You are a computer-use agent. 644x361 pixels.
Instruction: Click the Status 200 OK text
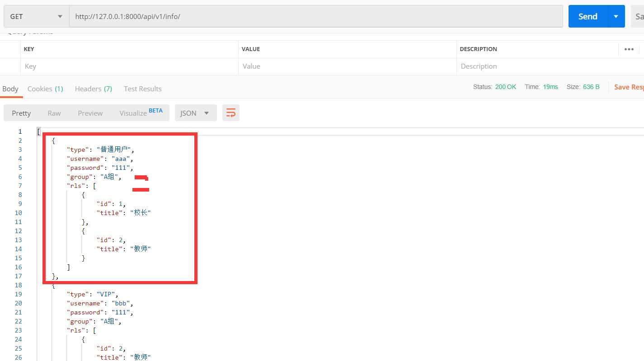click(x=494, y=87)
